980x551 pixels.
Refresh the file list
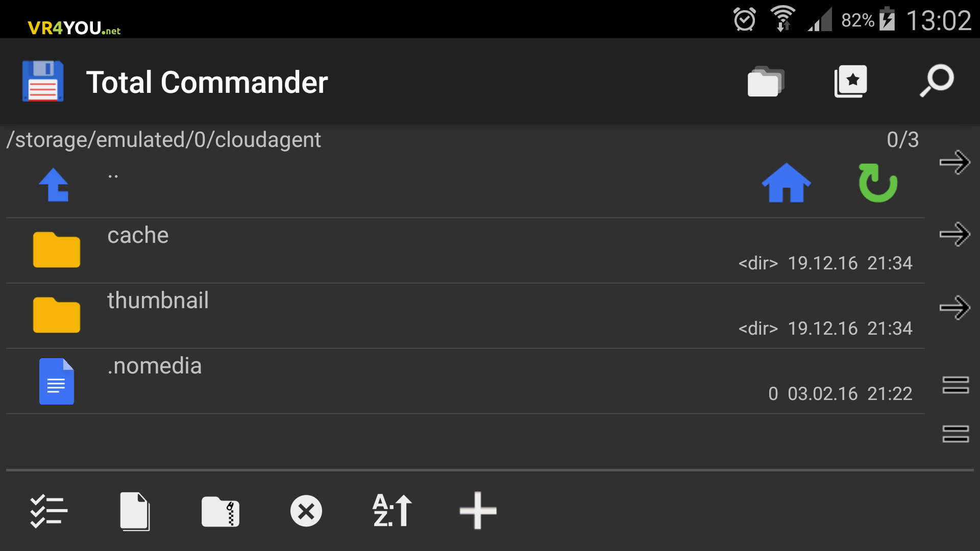(878, 183)
